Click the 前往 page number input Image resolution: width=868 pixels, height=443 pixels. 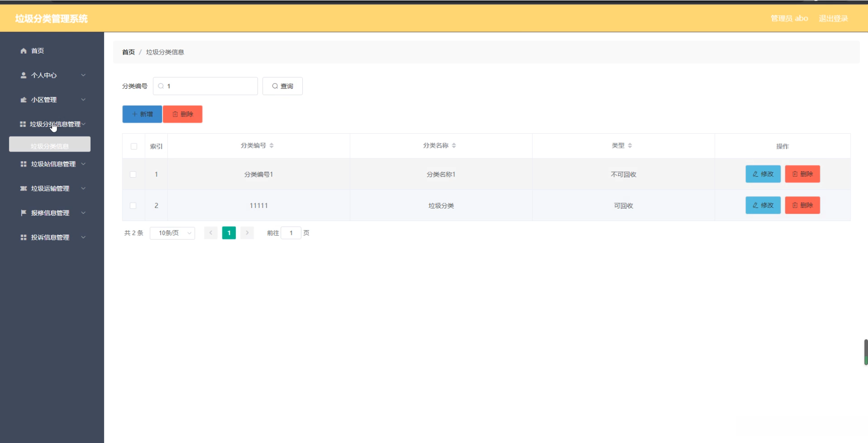(x=291, y=233)
